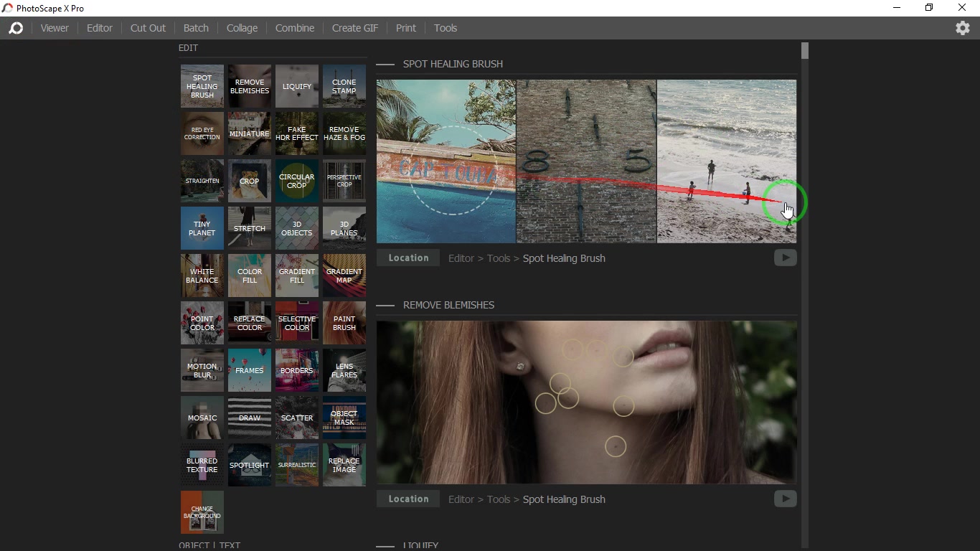Choose the Gradient Map tile
Screen dimensions: 980x551
click(x=344, y=275)
